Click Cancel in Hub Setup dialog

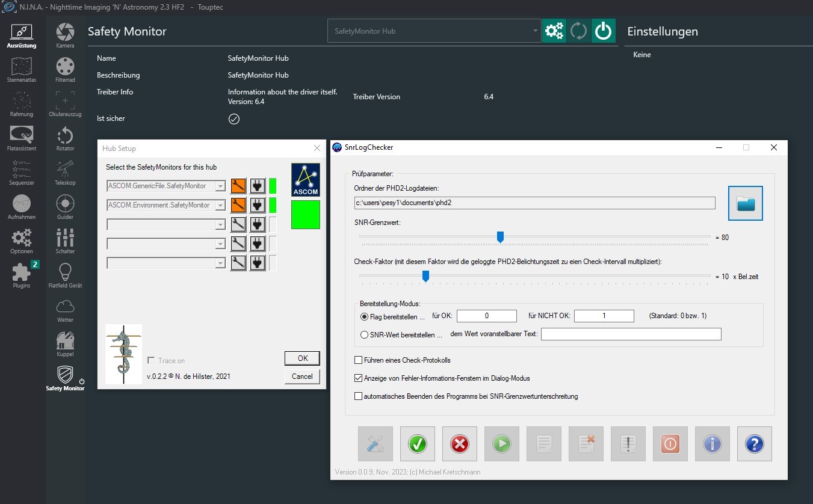pyautogui.click(x=302, y=376)
